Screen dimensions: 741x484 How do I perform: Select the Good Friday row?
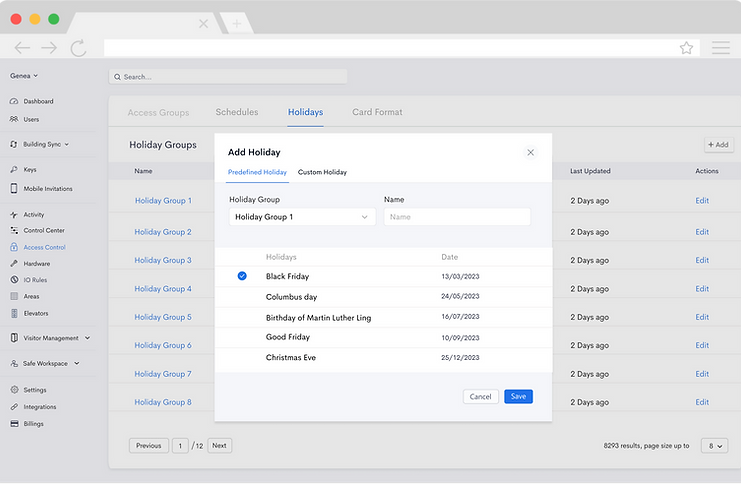point(383,337)
